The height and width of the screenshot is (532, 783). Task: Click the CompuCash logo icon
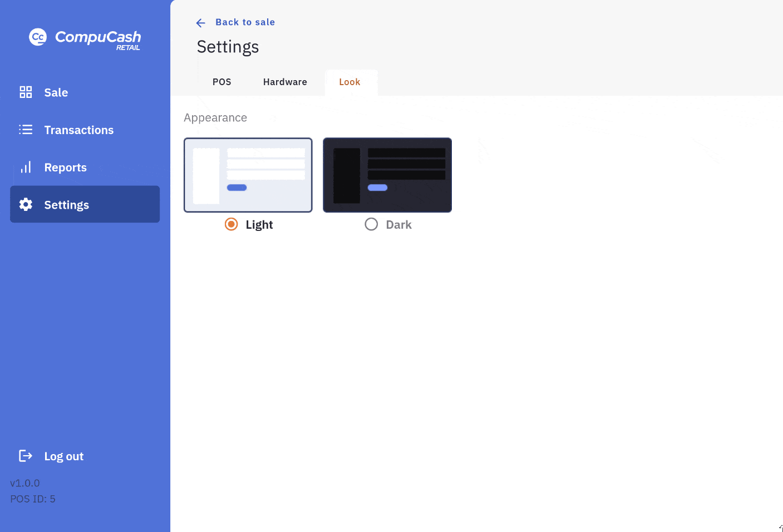point(38,37)
